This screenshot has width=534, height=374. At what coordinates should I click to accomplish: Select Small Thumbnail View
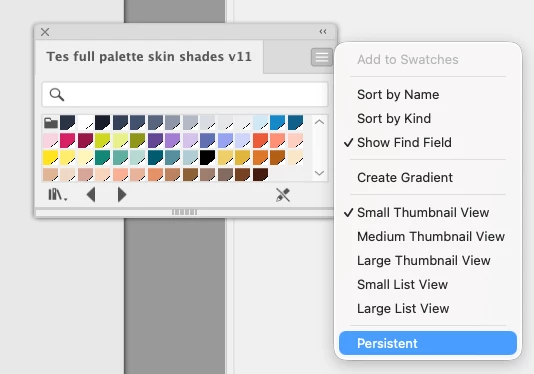click(423, 213)
